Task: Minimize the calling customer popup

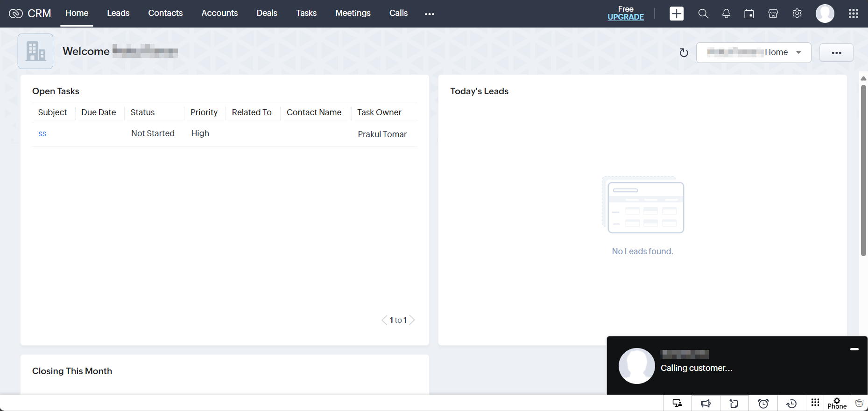Action: [x=854, y=349]
